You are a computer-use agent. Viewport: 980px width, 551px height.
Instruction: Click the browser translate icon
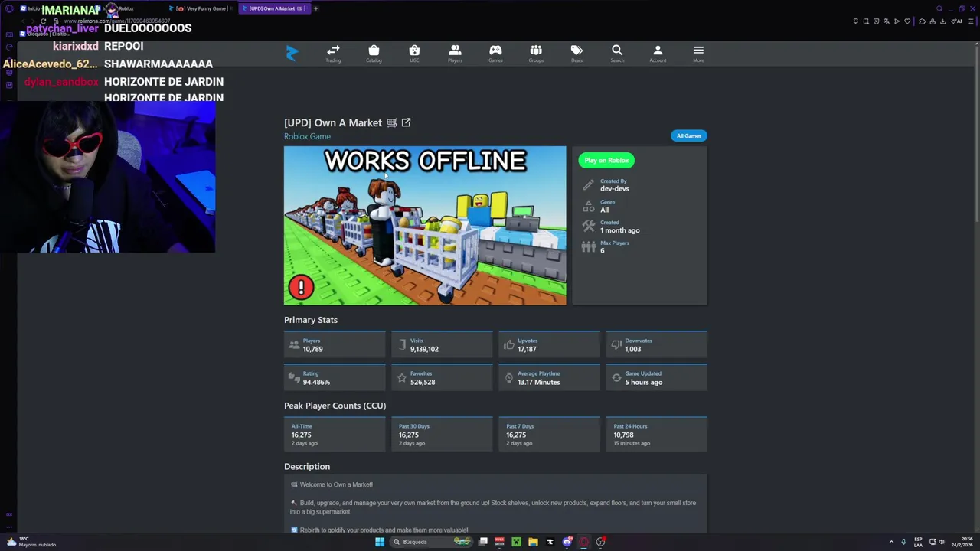point(887,21)
